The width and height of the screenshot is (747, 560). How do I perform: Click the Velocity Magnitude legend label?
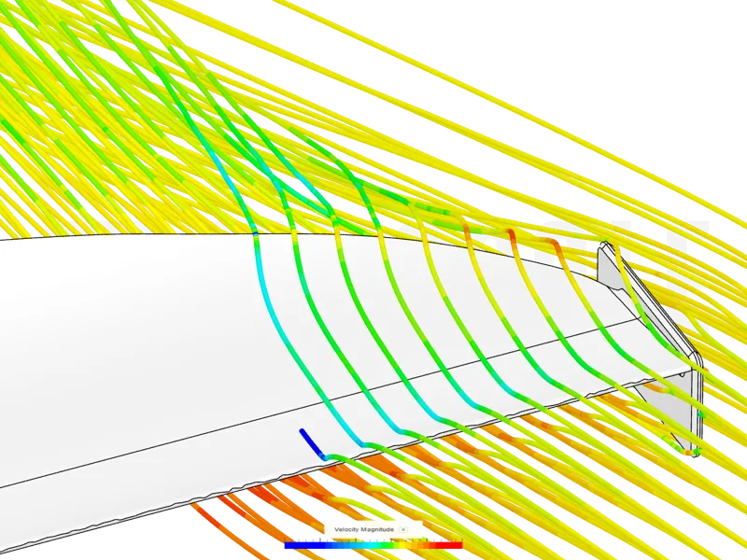(364, 529)
